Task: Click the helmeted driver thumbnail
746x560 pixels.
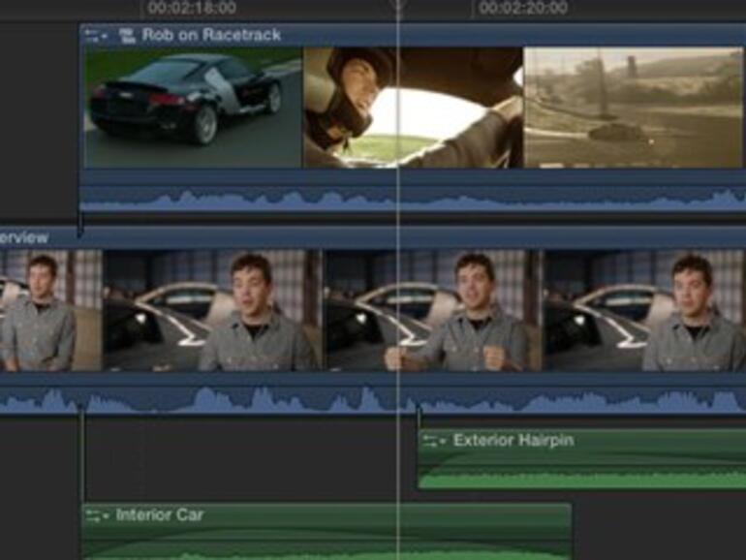Action: (413, 107)
